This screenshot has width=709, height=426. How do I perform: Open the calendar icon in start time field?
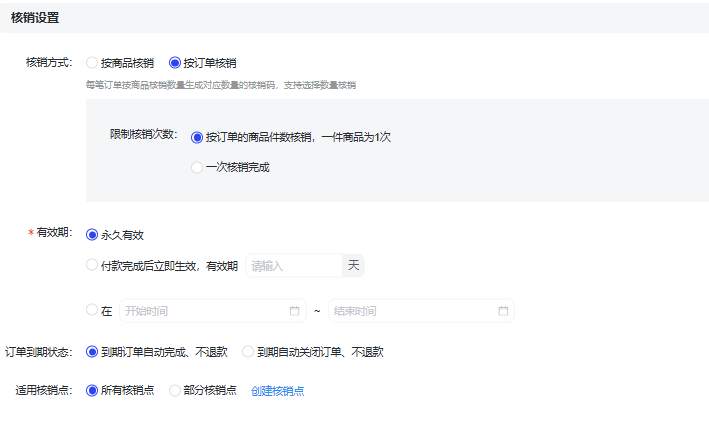[295, 311]
